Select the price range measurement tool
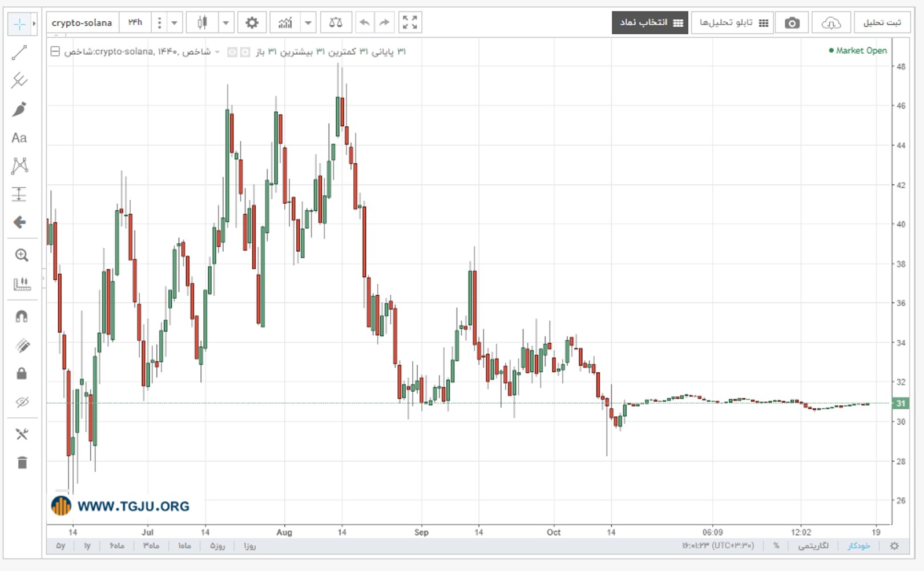 pyautogui.click(x=19, y=194)
